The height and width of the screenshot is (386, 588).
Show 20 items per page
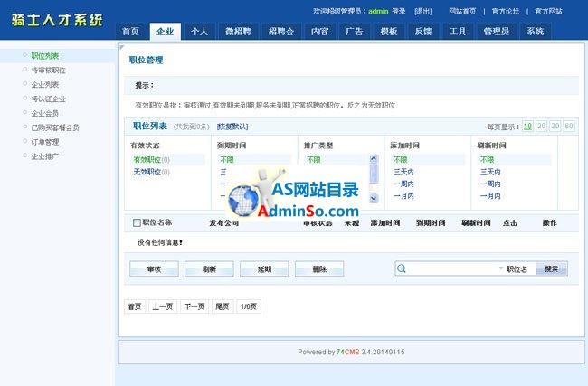pos(542,126)
